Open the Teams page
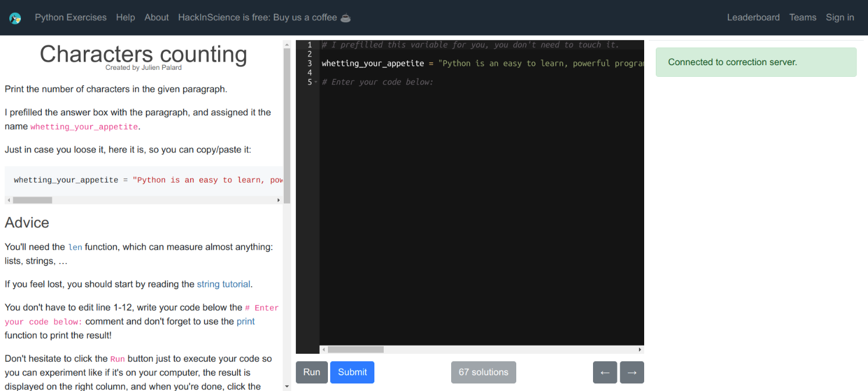 (803, 17)
